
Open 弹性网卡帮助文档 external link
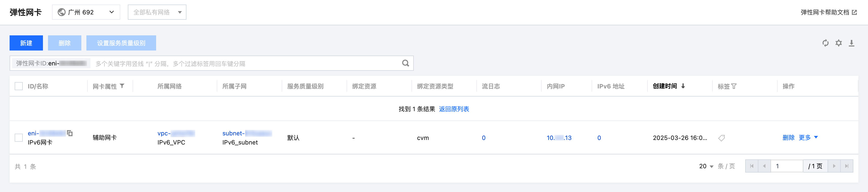[829, 12]
